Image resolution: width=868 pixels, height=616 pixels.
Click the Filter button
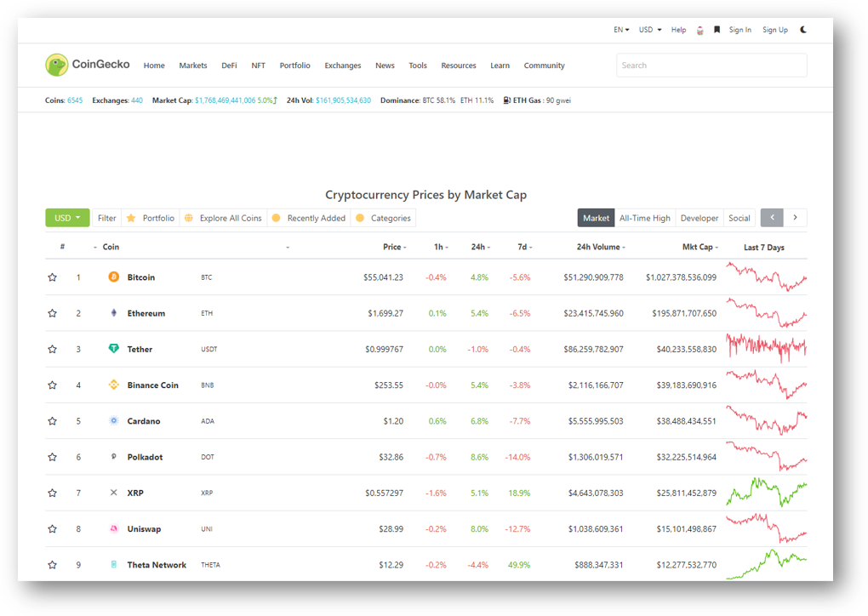pos(107,218)
